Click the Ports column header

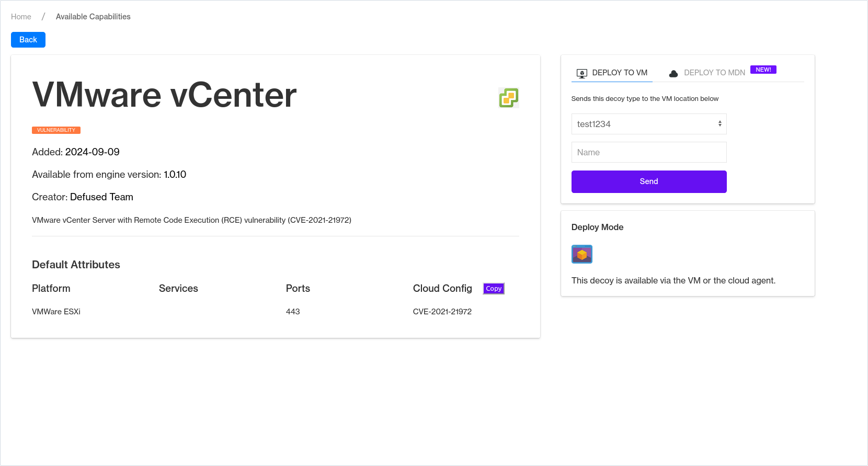pyautogui.click(x=298, y=289)
